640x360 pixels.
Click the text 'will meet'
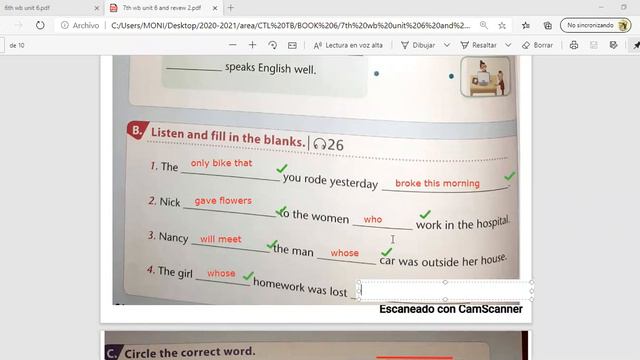click(x=220, y=239)
